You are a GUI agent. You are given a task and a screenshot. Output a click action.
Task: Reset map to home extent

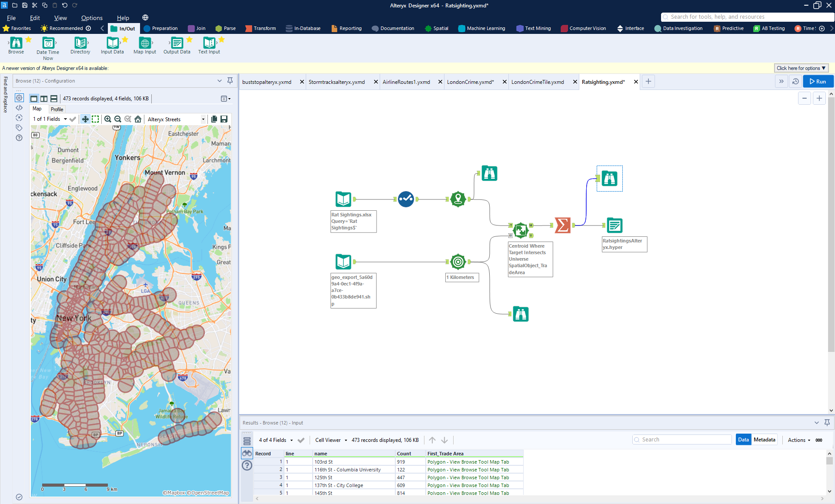click(x=138, y=119)
